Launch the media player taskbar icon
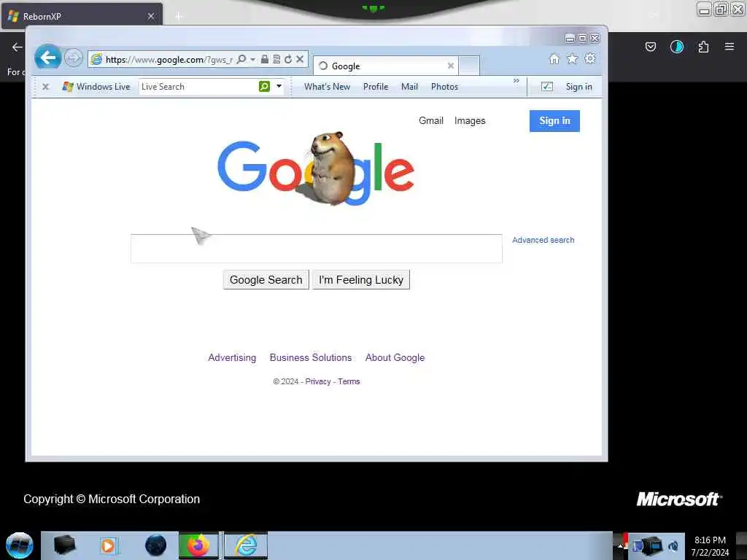This screenshot has height=560, width=747. pyautogui.click(x=108, y=545)
